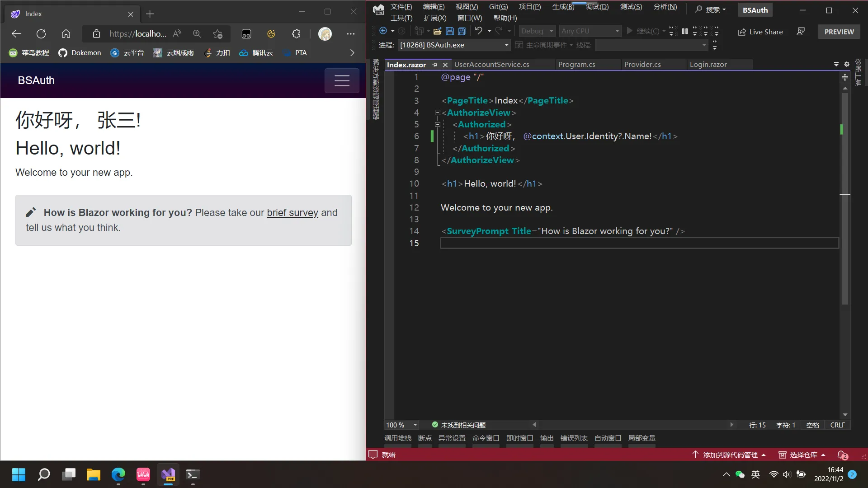Open file folder icon in toolbar

[x=437, y=31]
